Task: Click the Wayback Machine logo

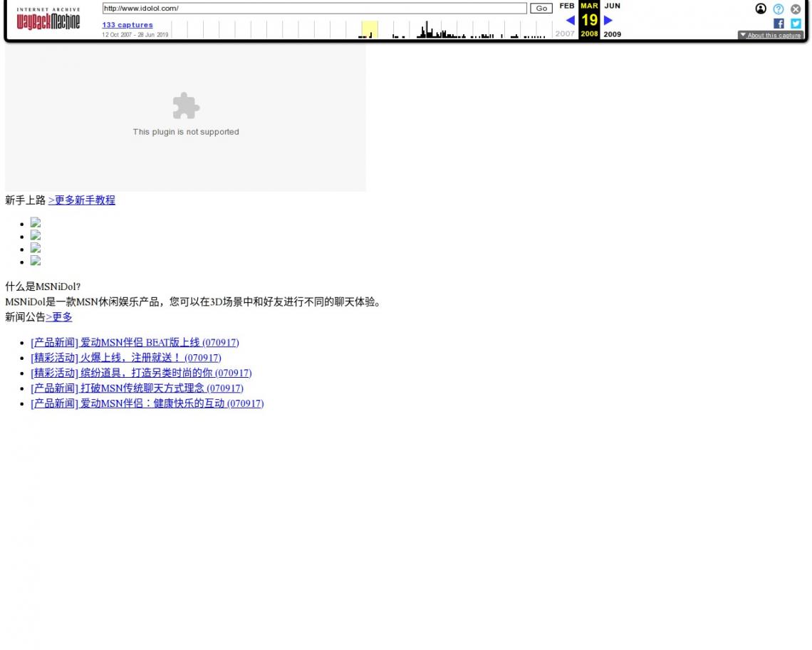Action: pyautogui.click(x=48, y=19)
